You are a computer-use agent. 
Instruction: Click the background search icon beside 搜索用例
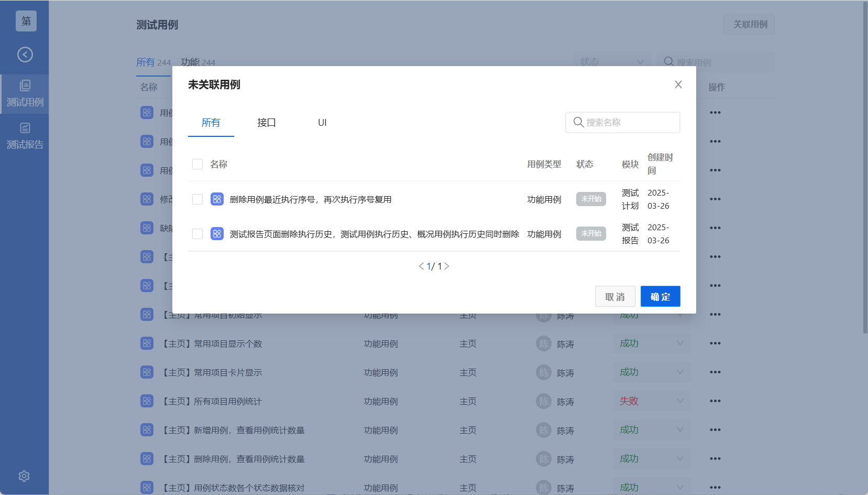pos(668,62)
